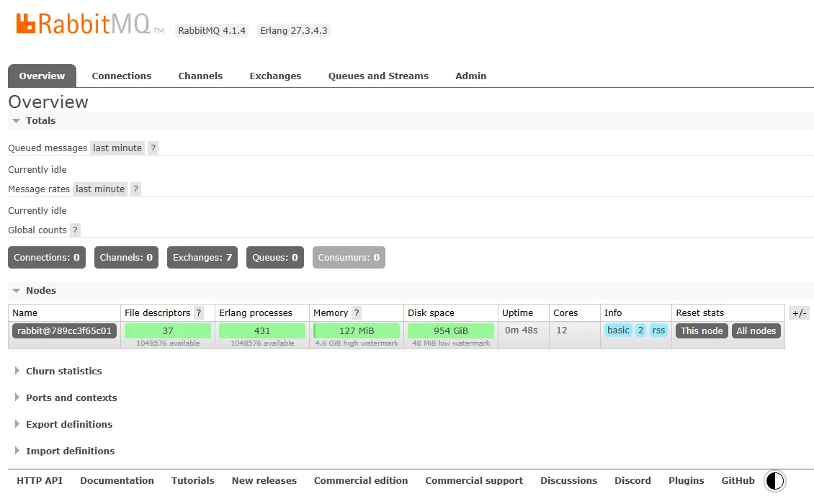
Task: Click the File descriptors 37 usage bar
Action: tap(168, 330)
